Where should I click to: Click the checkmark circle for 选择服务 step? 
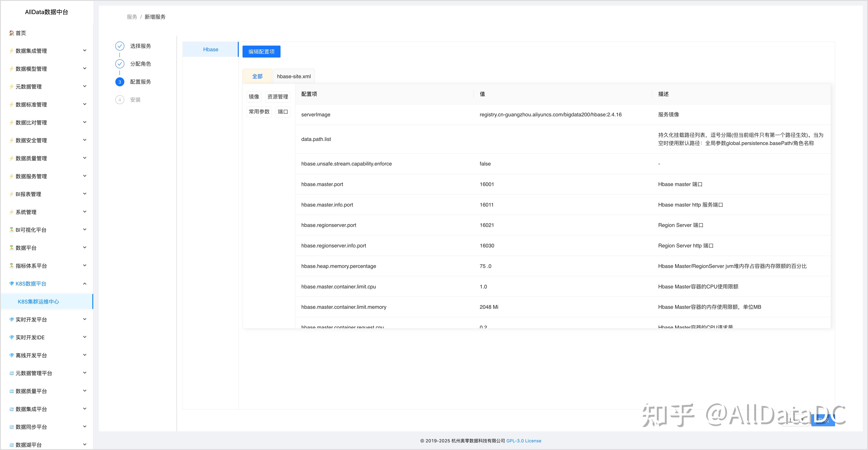(120, 46)
